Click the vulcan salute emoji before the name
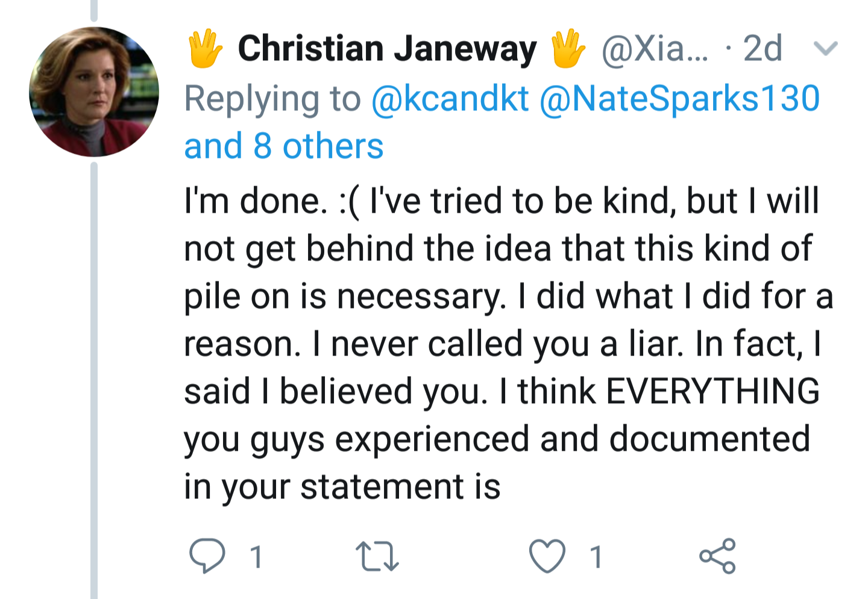The height and width of the screenshot is (599, 868). click(x=205, y=49)
